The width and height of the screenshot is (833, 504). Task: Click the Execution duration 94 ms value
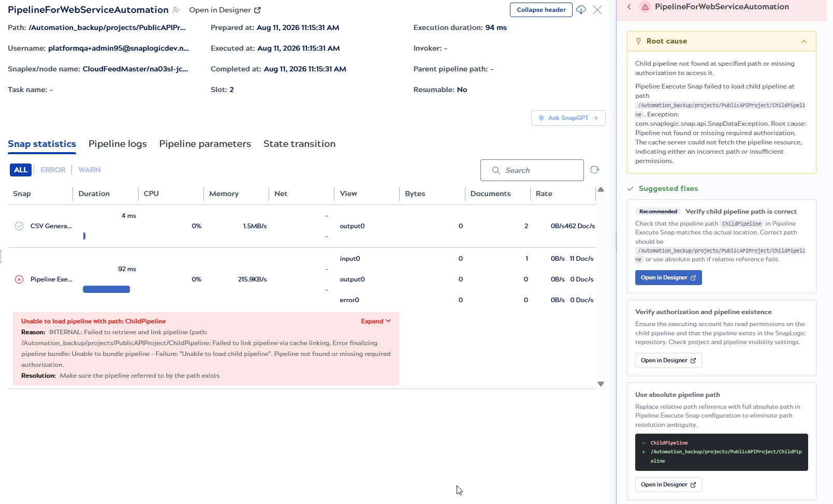(496, 27)
